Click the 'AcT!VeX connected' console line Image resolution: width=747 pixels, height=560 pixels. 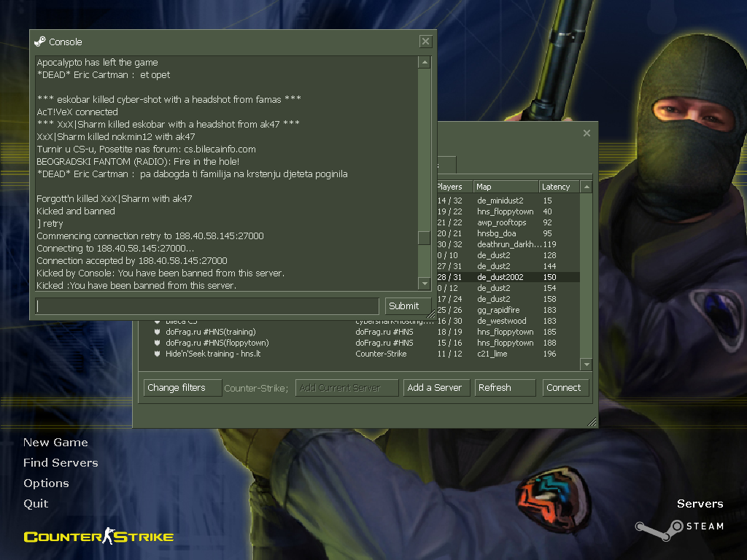(x=77, y=112)
